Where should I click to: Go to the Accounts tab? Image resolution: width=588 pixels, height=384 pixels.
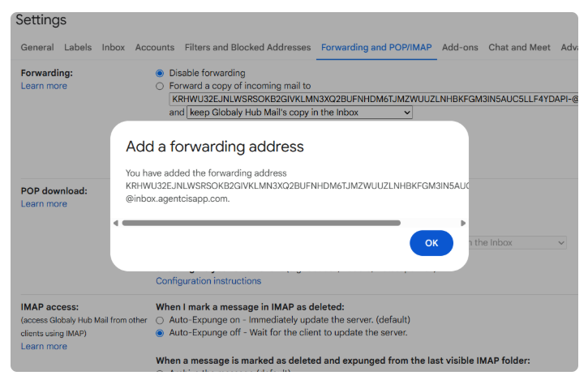coord(154,48)
